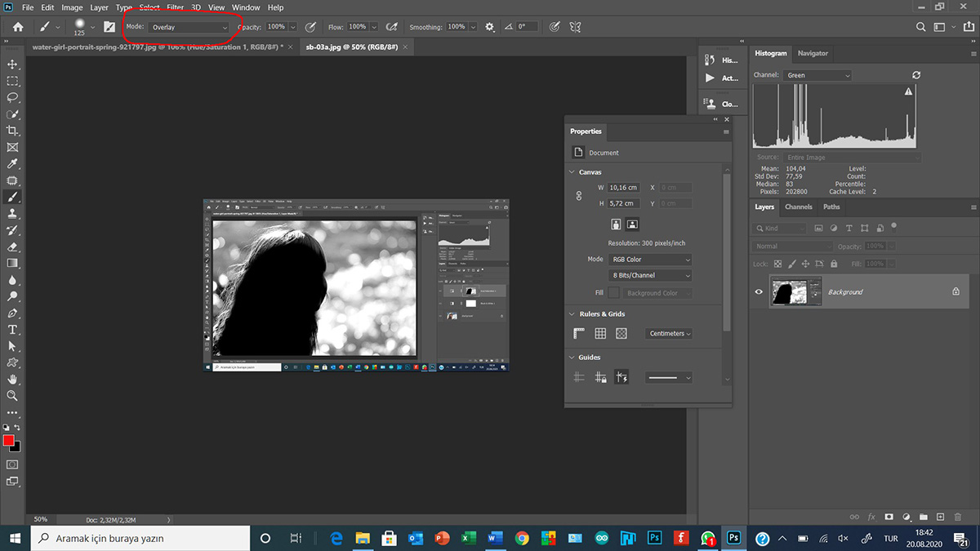Collapse the Canvas section in Properties
The width and height of the screenshot is (980, 551).
(572, 172)
